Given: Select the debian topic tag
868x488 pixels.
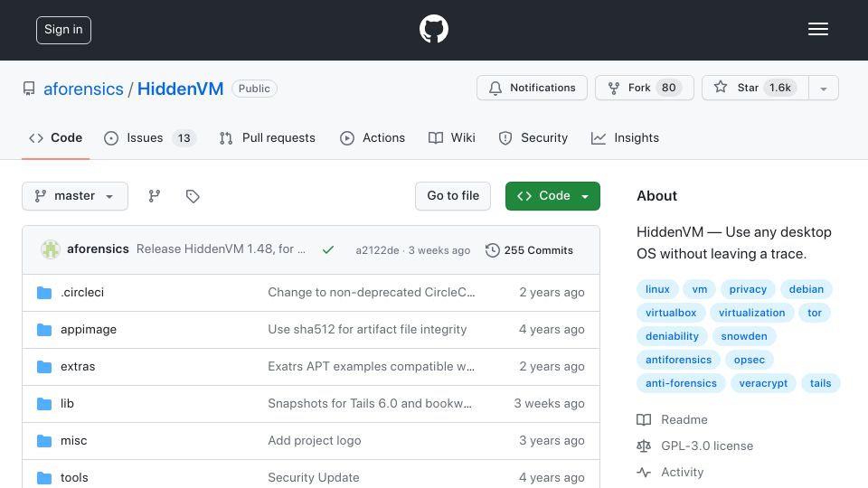Looking at the screenshot, I should tap(807, 289).
